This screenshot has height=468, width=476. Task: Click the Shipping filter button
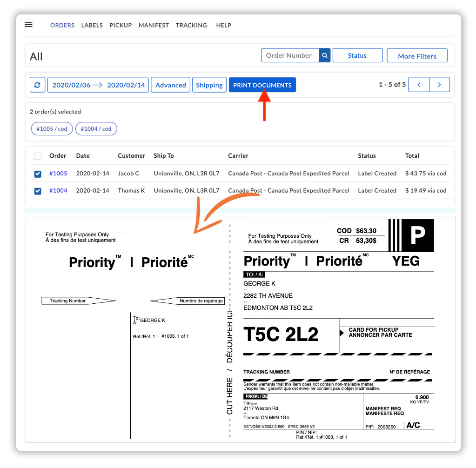(x=209, y=85)
